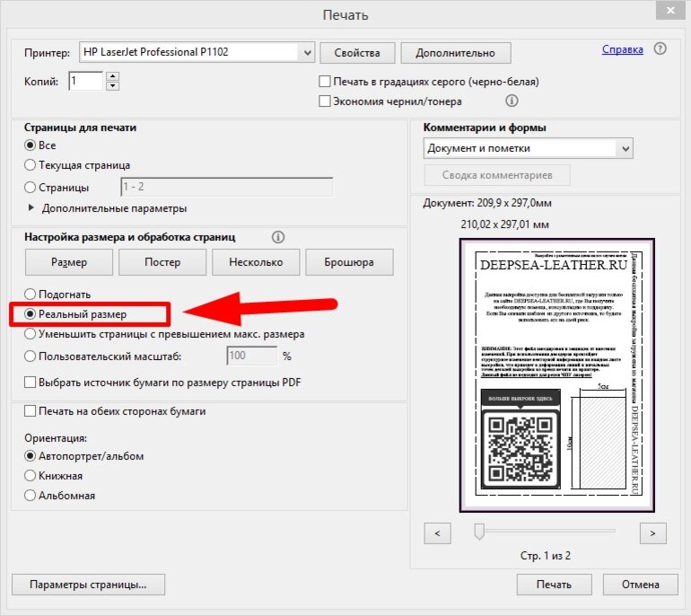Expand Дополнительные параметры section
Viewport: 691px width, 616px height.
point(31,207)
